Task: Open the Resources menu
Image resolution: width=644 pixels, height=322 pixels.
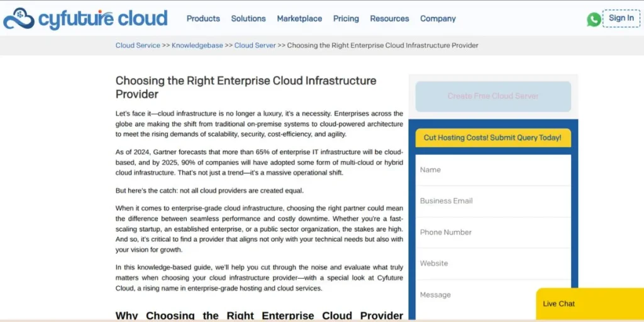Action: click(389, 18)
